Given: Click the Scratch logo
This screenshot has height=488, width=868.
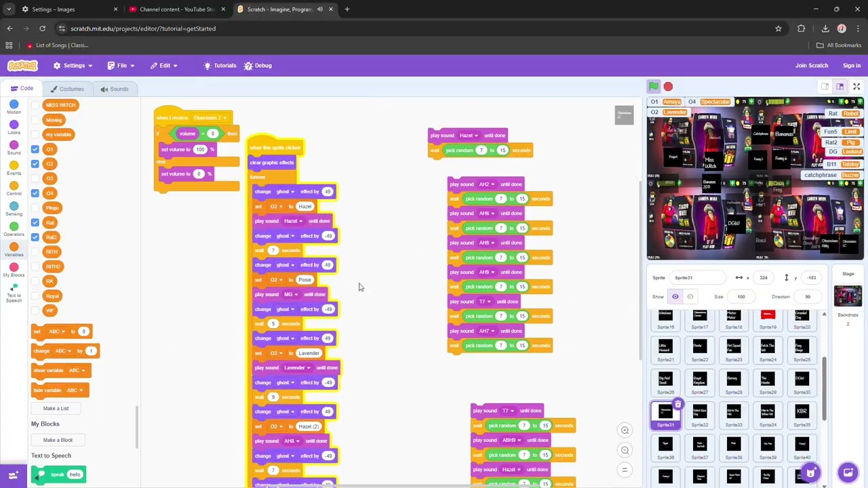Looking at the screenshot, I should coord(22,66).
